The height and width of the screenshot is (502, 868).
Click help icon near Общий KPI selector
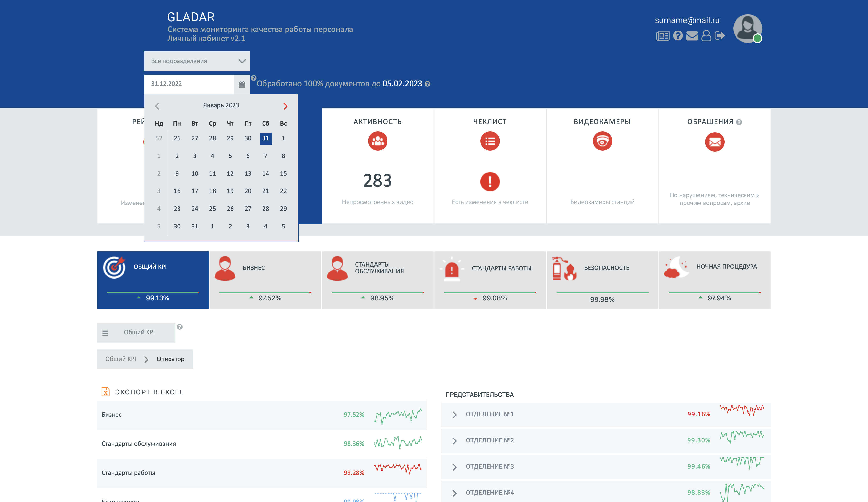point(179,327)
